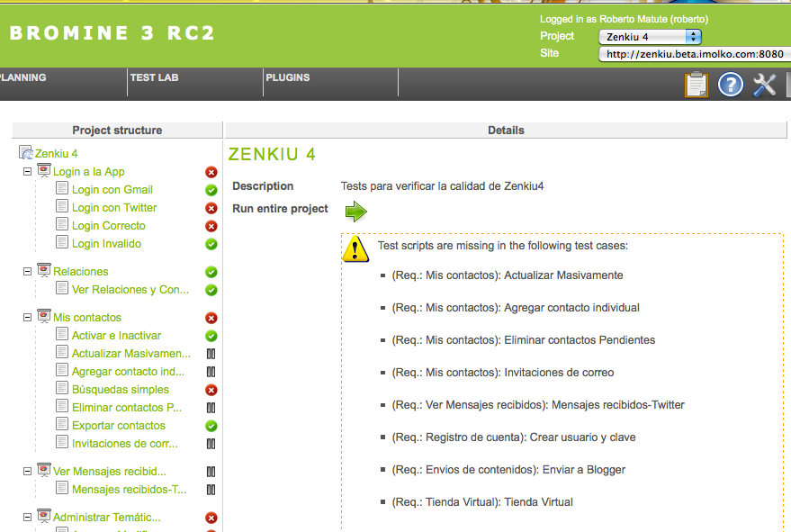Click the red failed status of Login Correcto

point(211,226)
